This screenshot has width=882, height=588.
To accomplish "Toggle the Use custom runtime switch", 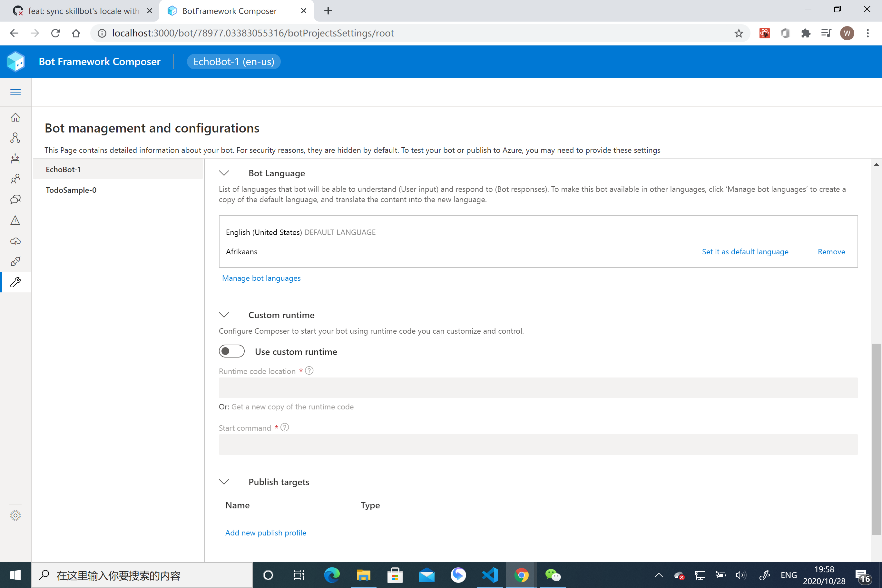I will [x=231, y=351].
